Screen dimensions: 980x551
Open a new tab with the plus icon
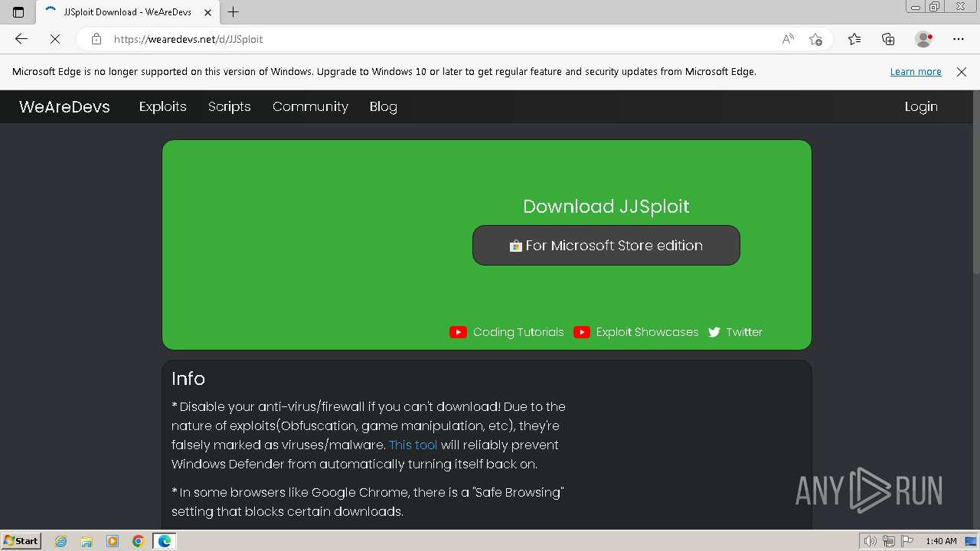coord(234,11)
